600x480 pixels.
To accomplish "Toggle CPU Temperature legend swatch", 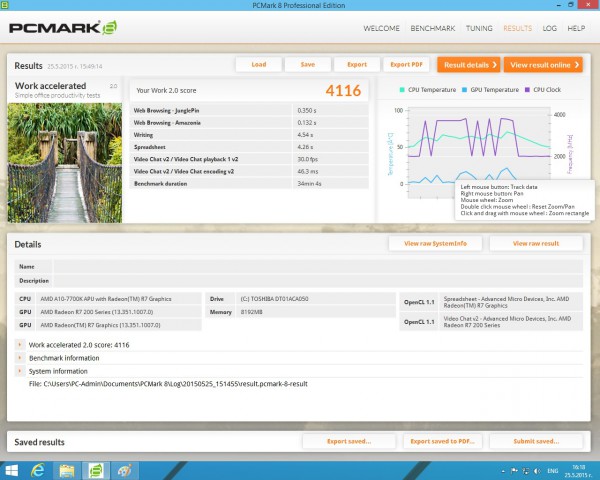I will point(402,90).
